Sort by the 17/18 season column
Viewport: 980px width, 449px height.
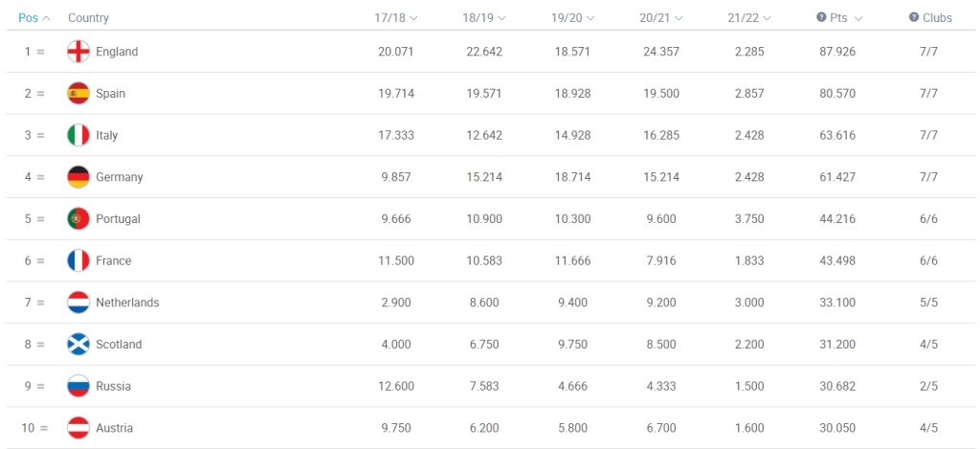tap(394, 18)
